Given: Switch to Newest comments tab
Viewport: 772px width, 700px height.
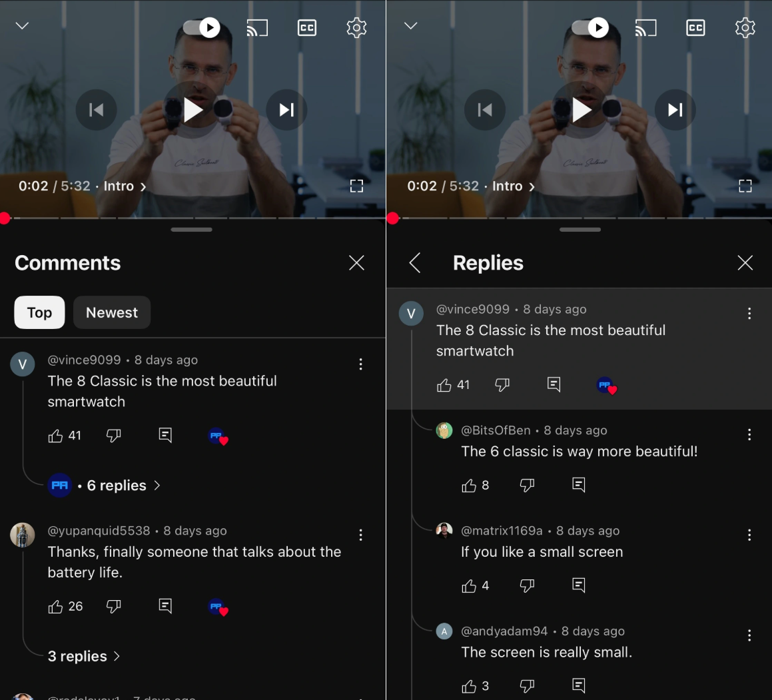Looking at the screenshot, I should (x=112, y=312).
